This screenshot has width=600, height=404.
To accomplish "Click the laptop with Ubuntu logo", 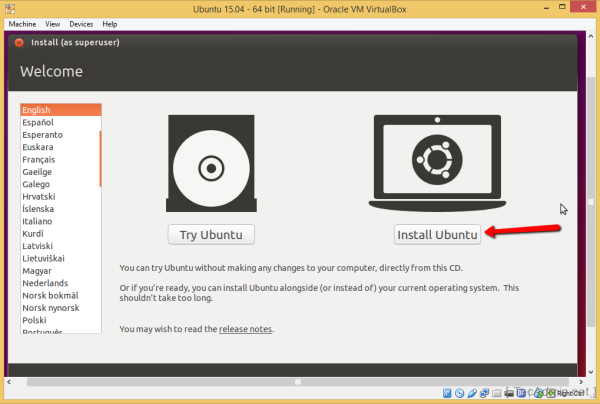I will click(438, 162).
